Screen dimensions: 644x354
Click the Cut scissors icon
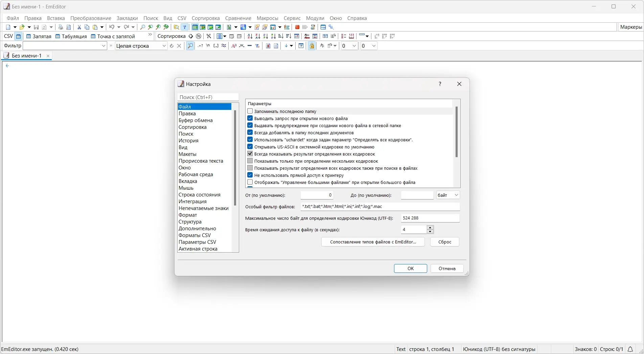(79, 27)
